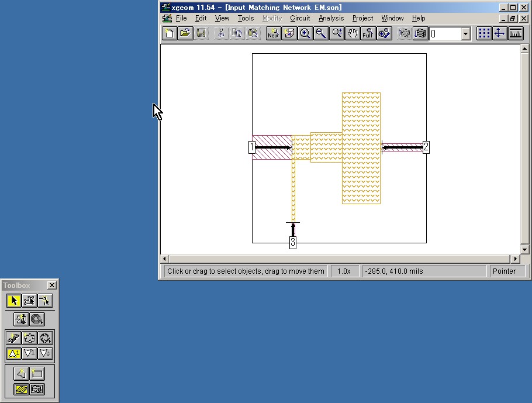This screenshot has width=532, height=403.
Task: Click the horizontal scrollbar left arrow
Action: click(x=164, y=259)
